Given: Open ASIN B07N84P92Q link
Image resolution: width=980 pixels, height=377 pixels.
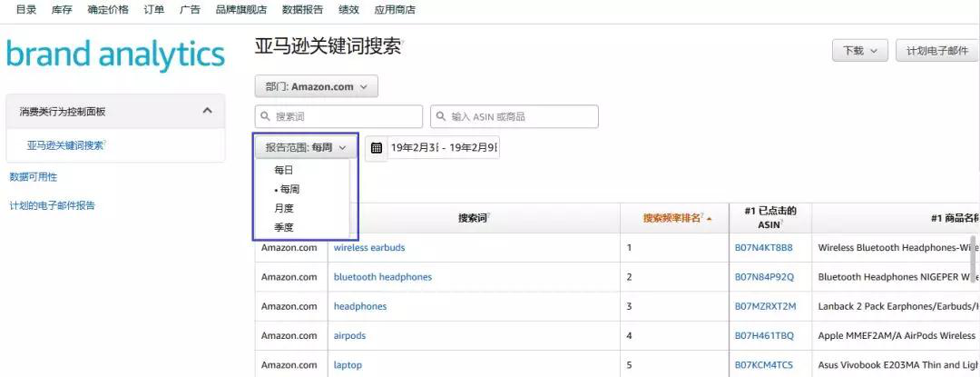Looking at the screenshot, I should pos(763,277).
